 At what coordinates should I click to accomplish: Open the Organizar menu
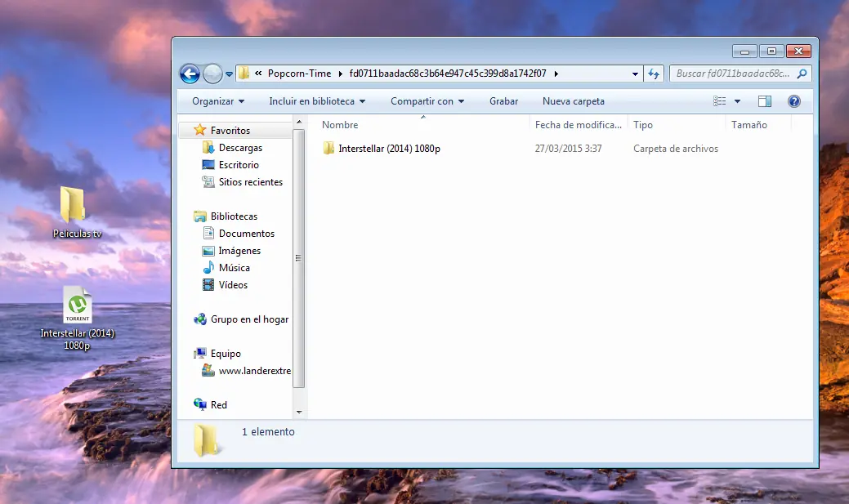(218, 101)
